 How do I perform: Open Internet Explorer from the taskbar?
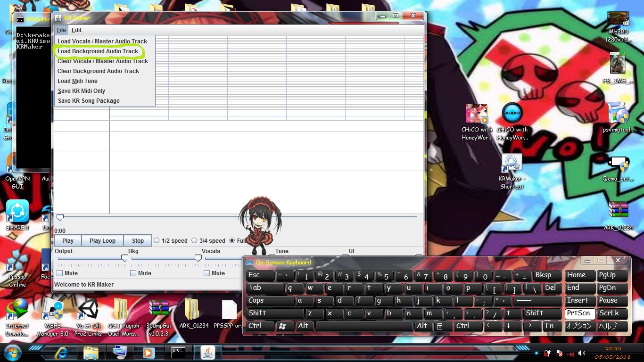[62, 352]
